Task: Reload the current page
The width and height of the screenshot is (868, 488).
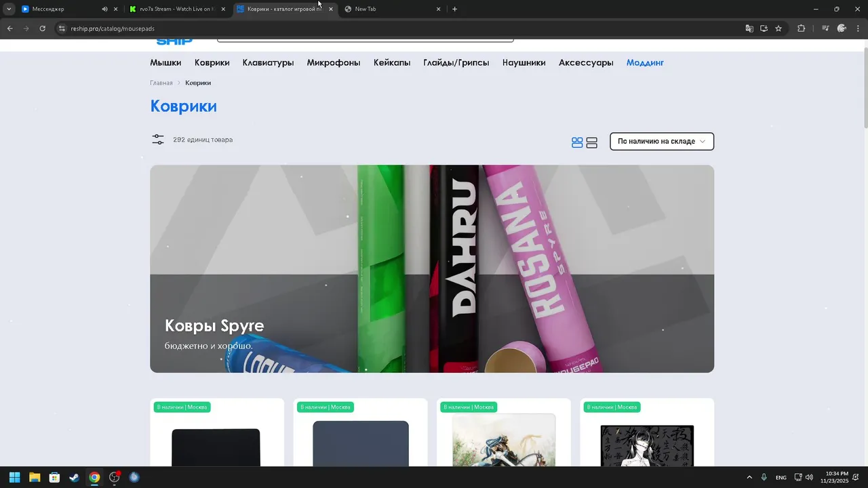Action: [x=42, y=28]
